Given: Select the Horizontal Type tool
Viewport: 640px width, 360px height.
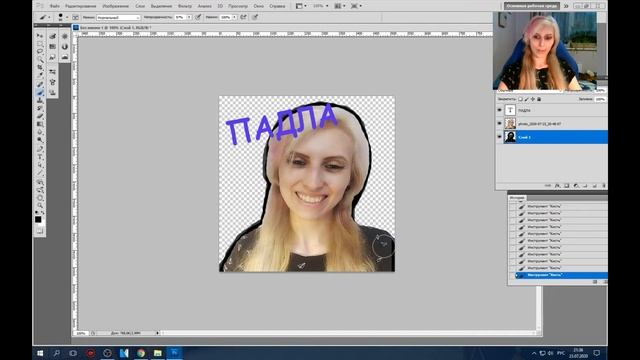Looking at the screenshot, I should tap(40, 157).
